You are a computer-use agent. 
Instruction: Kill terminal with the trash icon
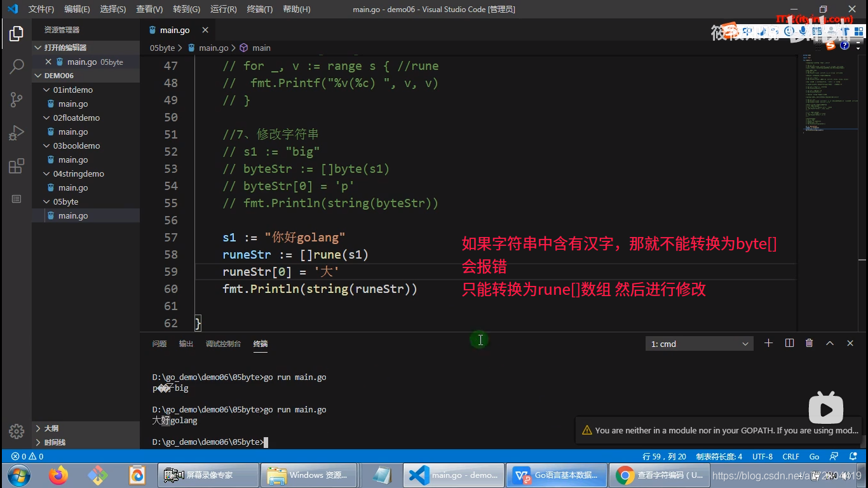[809, 343]
